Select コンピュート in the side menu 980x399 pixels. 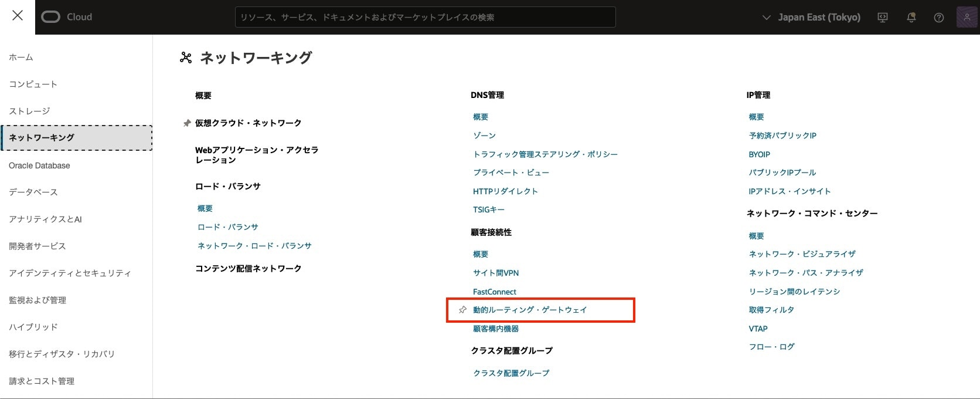[x=33, y=84]
